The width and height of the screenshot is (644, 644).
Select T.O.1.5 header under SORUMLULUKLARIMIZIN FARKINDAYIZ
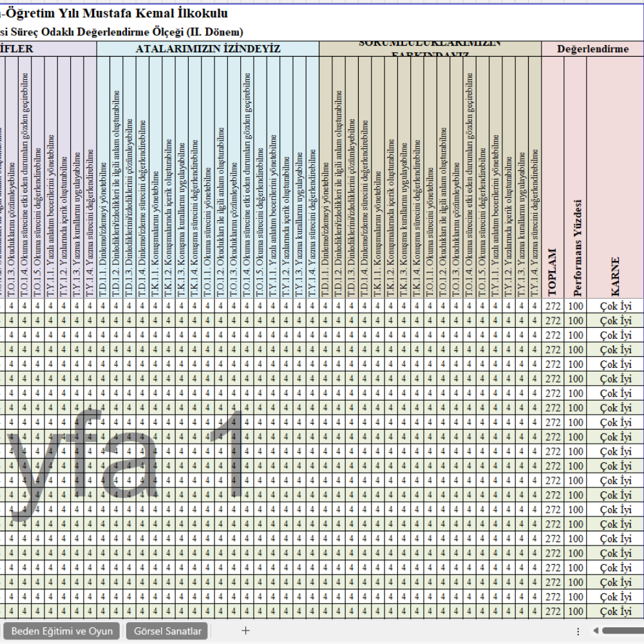(x=482, y=178)
